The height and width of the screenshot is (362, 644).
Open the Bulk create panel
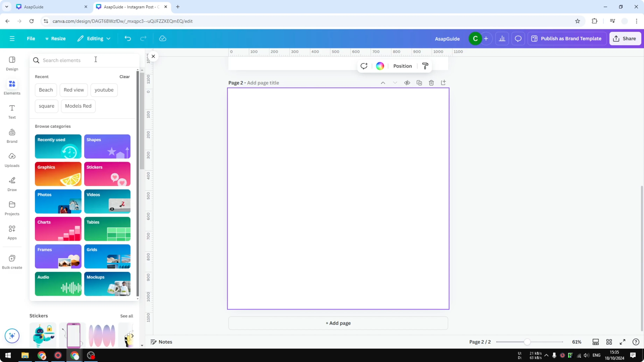pyautogui.click(x=12, y=261)
